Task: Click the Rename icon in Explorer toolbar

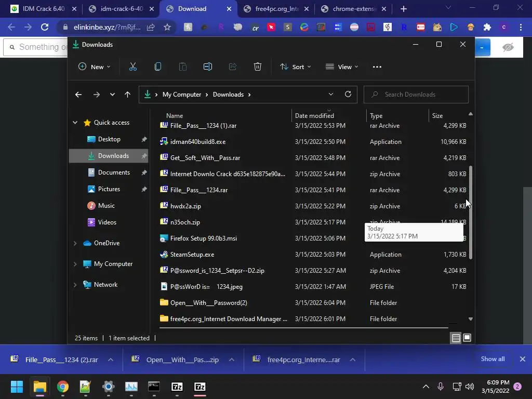Action: coord(208,67)
